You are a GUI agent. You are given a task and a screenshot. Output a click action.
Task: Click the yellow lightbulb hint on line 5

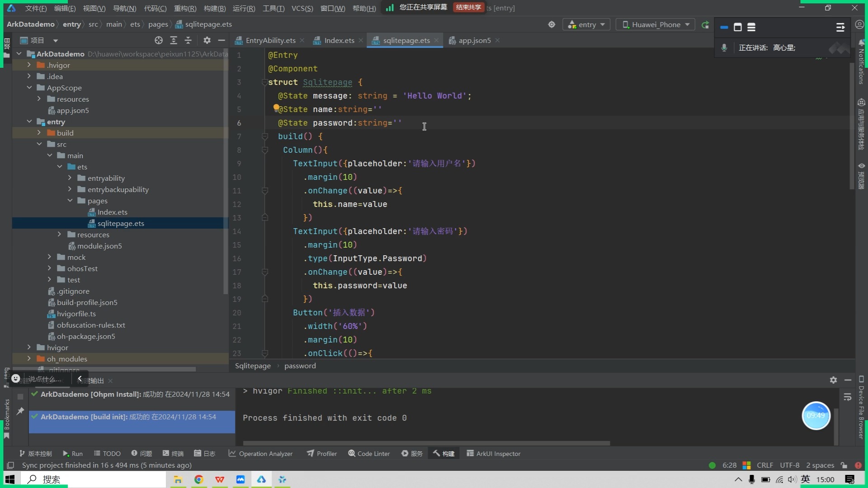[x=276, y=108]
